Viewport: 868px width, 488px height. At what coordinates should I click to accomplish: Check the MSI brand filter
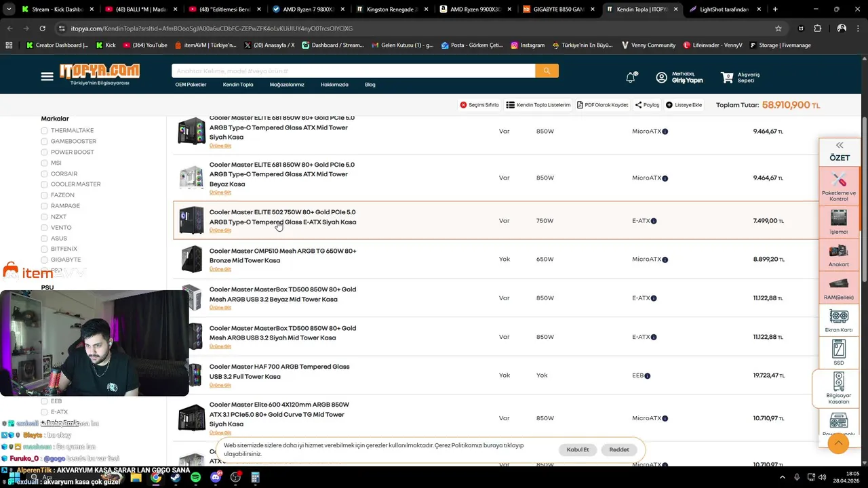click(x=44, y=163)
